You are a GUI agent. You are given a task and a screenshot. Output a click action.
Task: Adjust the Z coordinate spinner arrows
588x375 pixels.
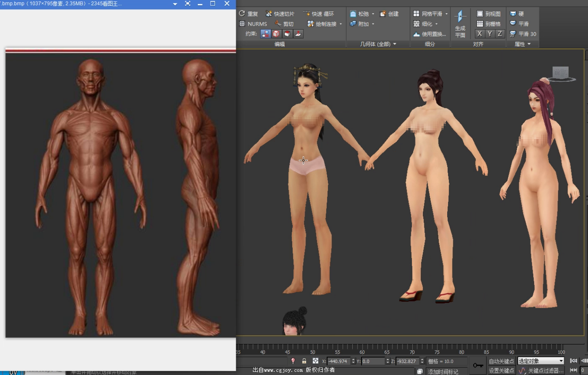click(422, 361)
